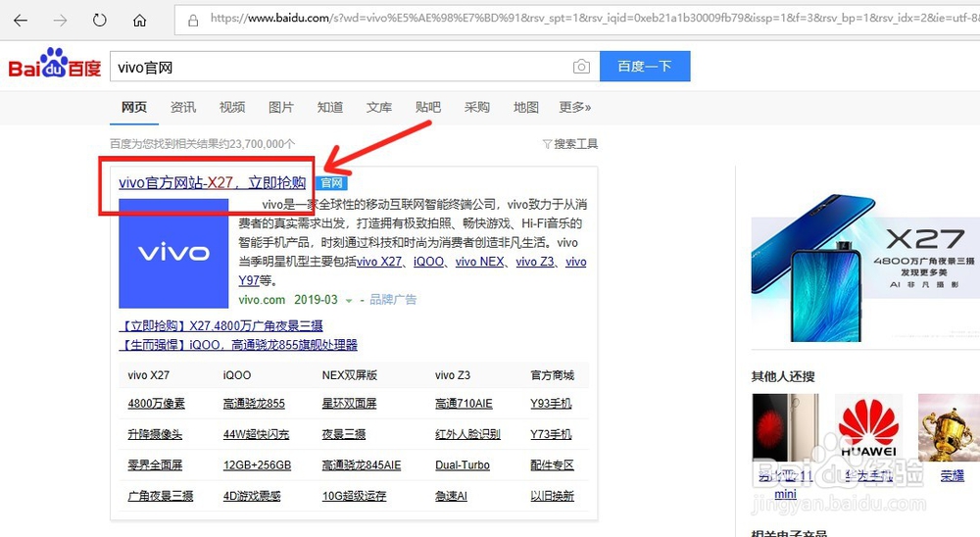Open the HUAWEI logo thumbnail

click(x=868, y=427)
